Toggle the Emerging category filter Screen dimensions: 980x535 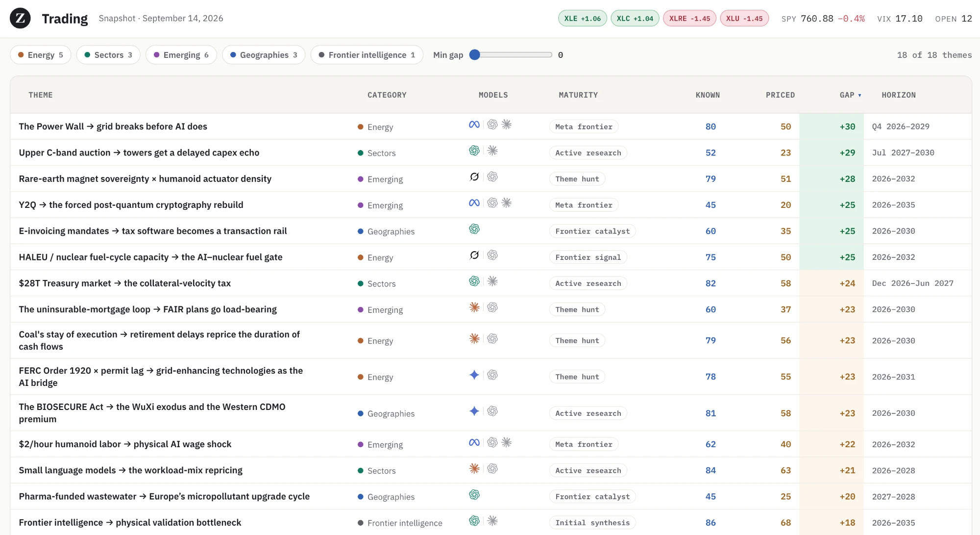(181, 55)
